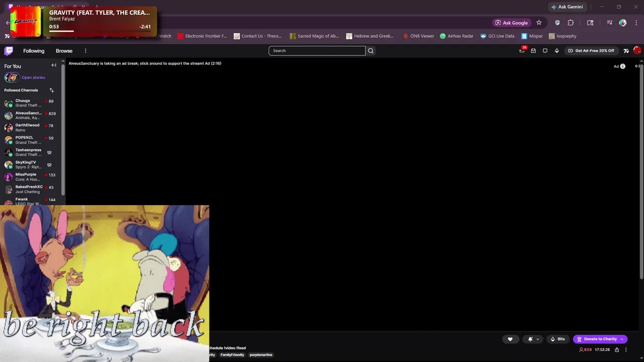644x362 pixels.
Task: Open Chrome profile avatar
Action: coord(623,23)
